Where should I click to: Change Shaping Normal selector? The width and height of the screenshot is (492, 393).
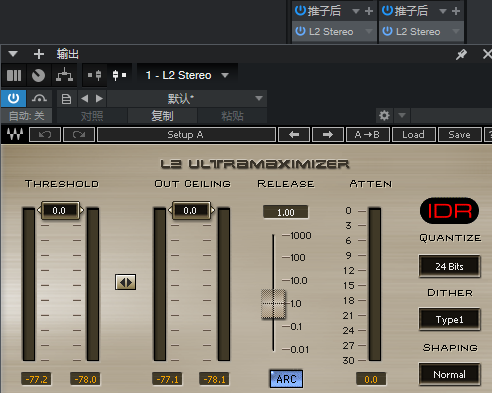(449, 374)
